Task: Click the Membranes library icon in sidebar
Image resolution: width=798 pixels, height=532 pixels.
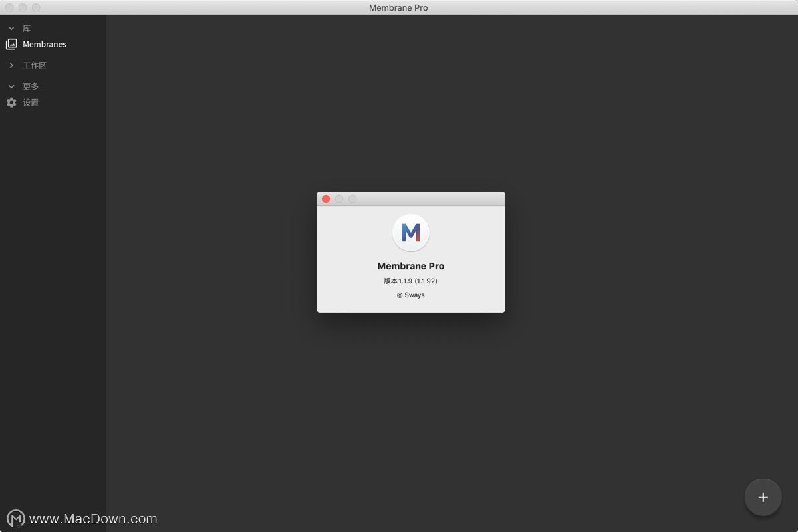Action: click(11, 44)
